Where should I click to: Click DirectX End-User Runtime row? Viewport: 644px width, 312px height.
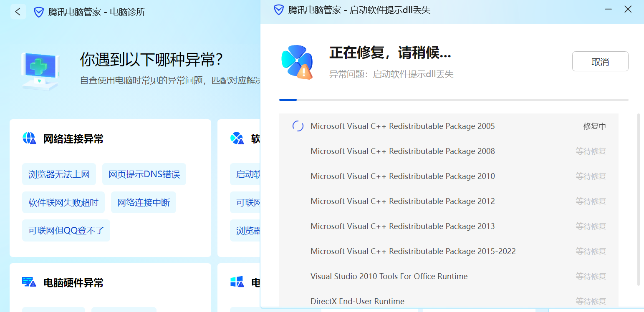pos(449,298)
